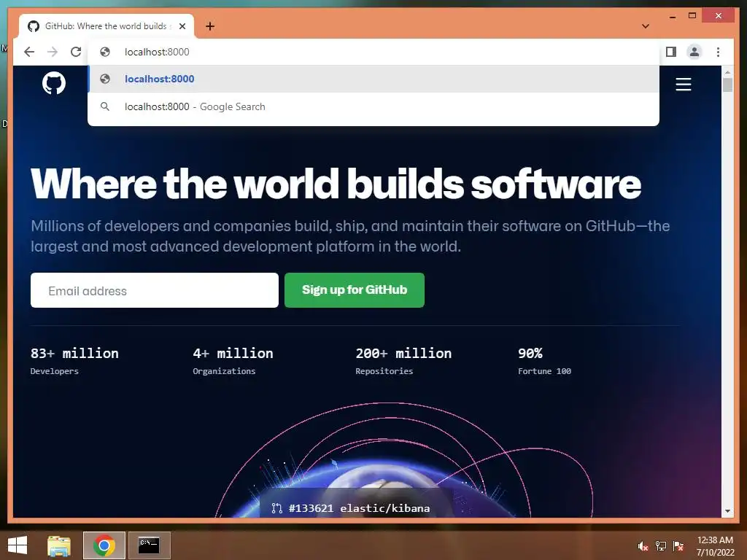
Task: Click the vertical scrollbar thumb
Action: 727,85
